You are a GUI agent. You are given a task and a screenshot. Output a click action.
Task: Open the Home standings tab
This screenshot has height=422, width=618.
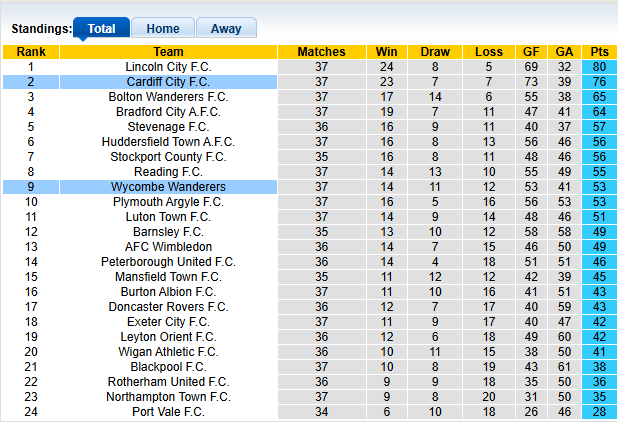163,29
